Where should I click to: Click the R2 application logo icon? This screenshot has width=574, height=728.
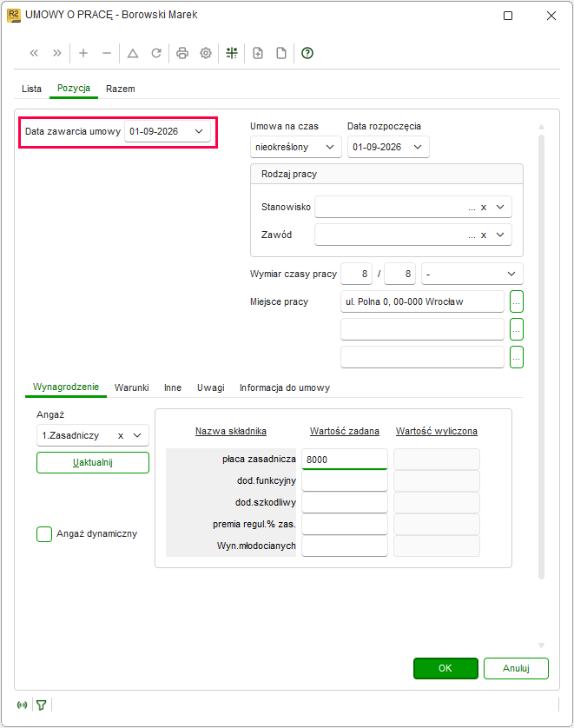point(13,15)
